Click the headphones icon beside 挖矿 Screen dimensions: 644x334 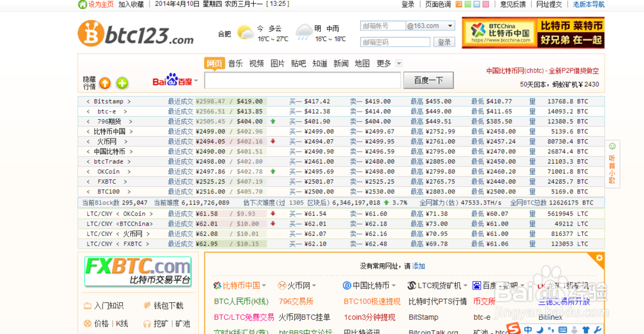click(147, 324)
